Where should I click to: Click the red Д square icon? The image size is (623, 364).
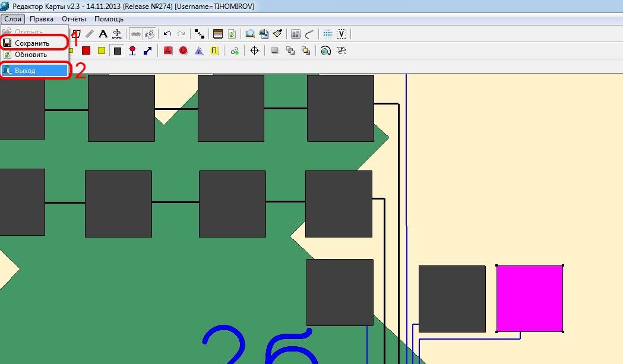[168, 50]
